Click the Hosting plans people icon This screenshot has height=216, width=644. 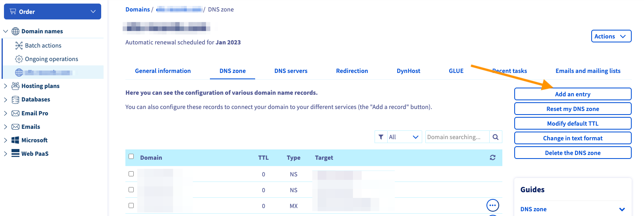(x=15, y=86)
